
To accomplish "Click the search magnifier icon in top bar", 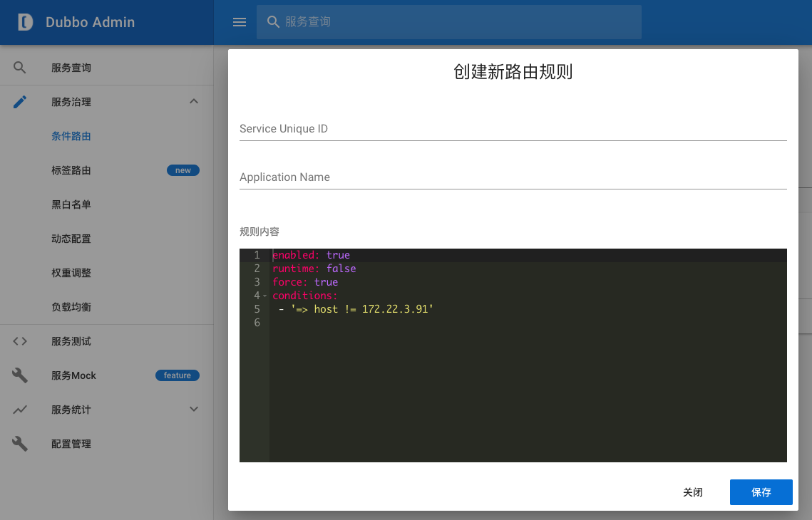I will click(x=273, y=22).
